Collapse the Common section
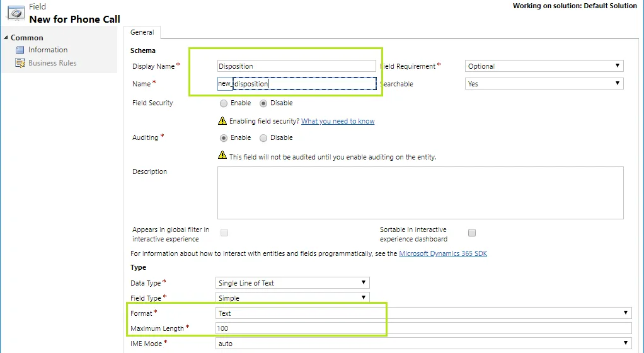Viewport: 644px width, 353px height. (6, 37)
